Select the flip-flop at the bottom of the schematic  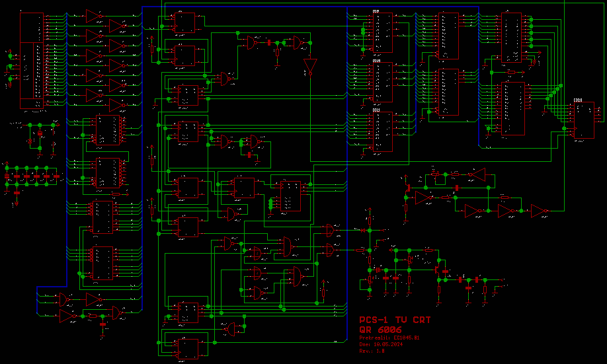click(186, 347)
